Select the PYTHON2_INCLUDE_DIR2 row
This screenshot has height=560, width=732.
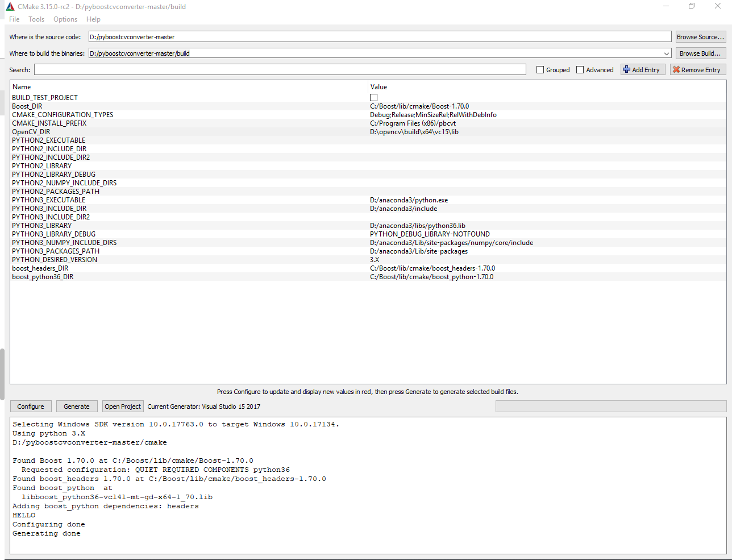pos(368,157)
